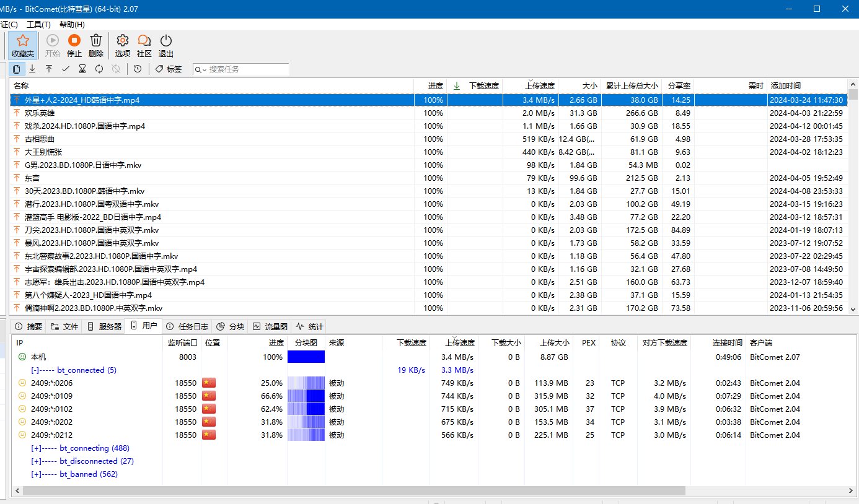This screenshot has width=859, height=504.
Task: Select the task 戏杀.2024.HD.1080P.国语中字.mp4
Action: 429,126
